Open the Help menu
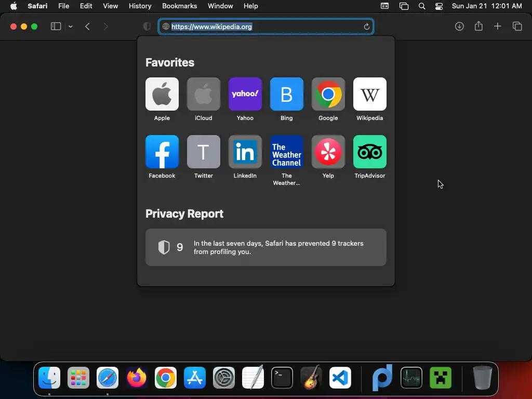The height and width of the screenshot is (399, 532). click(x=251, y=6)
